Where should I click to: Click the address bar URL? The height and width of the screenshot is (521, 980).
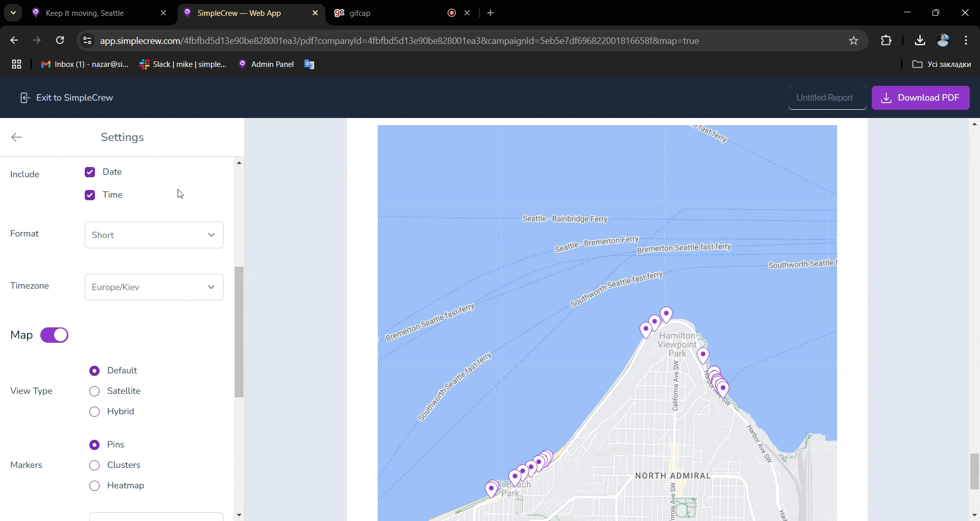399,41
